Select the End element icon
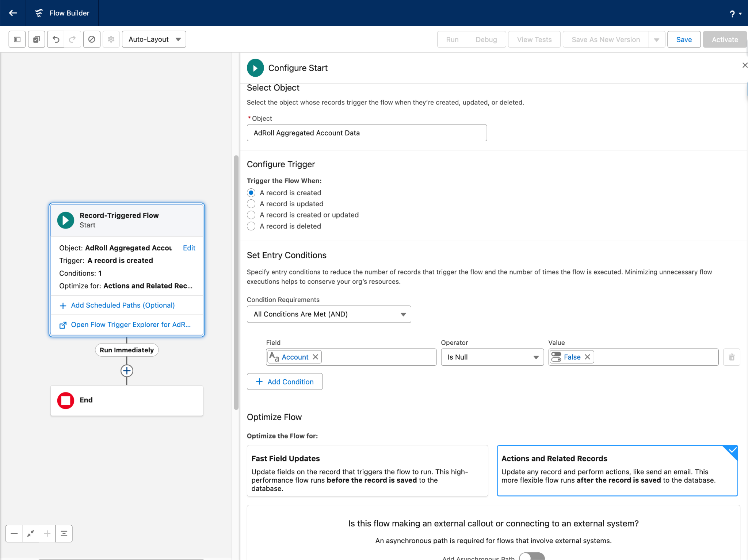The image size is (748, 560). point(66,400)
